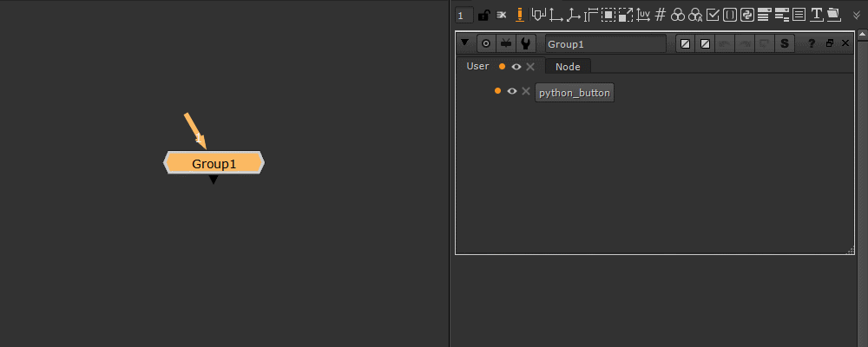Close the Group1 properties panel
The height and width of the screenshot is (347, 868).
pyautogui.click(x=845, y=43)
